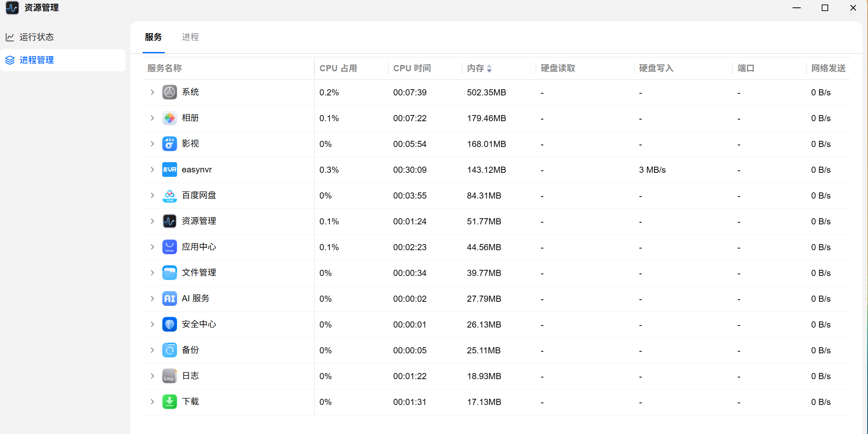Click the 硬盘读取 column header
The image size is (868, 434).
click(558, 68)
